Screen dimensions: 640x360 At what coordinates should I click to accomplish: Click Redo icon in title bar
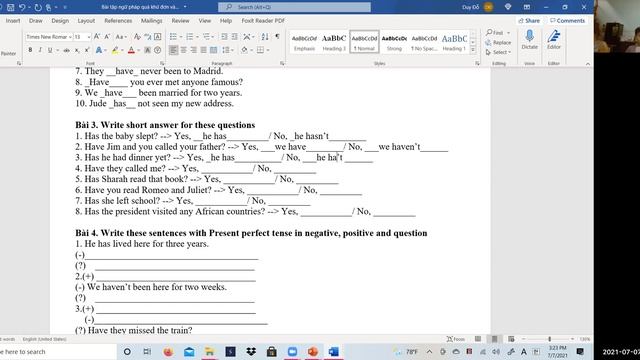click(x=38, y=7)
